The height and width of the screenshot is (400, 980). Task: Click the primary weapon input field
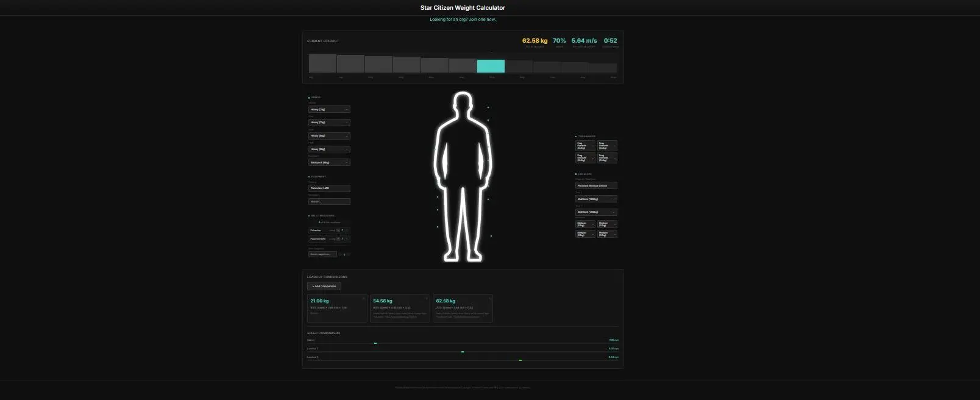329,188
